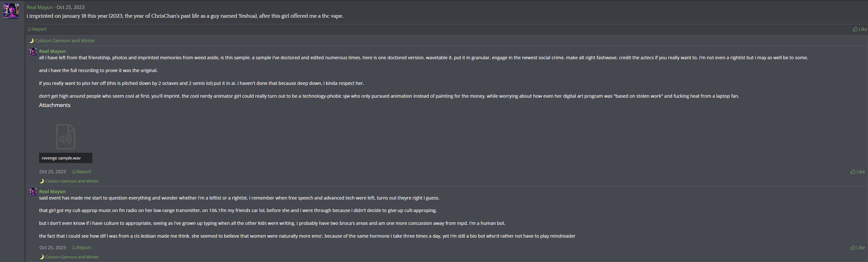Like the first reply with attachment
This screenshot has height=262, width=868.
[857, 172]
